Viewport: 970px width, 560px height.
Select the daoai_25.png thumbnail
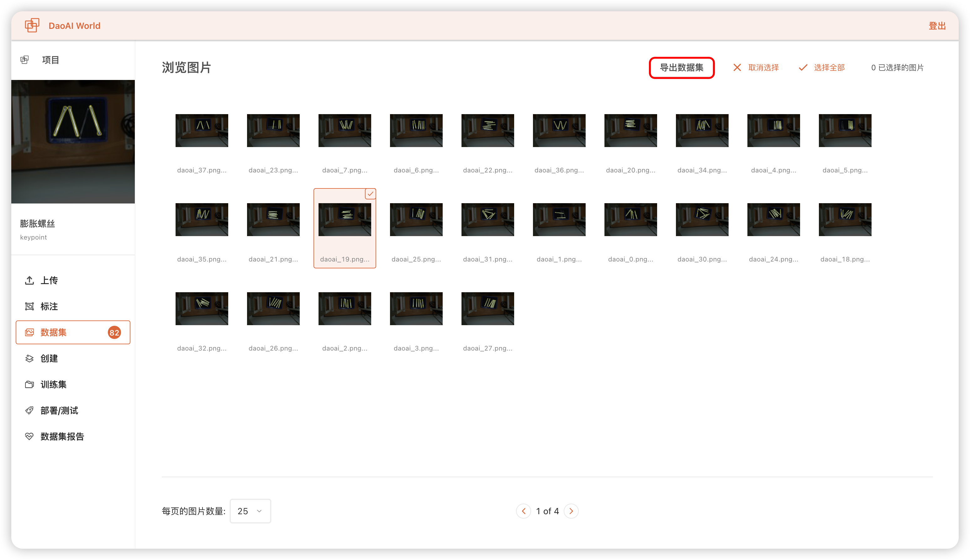pyautogui.click(x=416, y=219)
